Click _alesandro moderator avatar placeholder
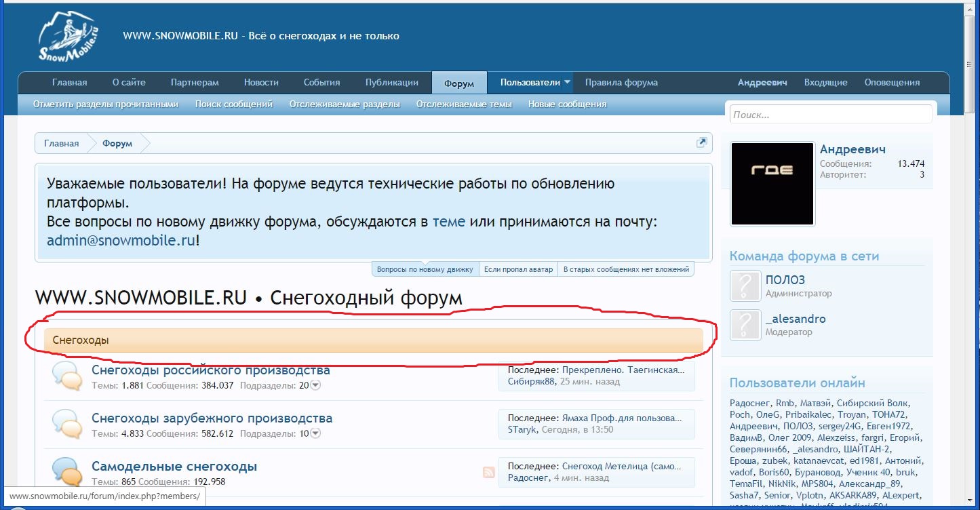The height and width of the screenshot is (510, 980). click(745, 324)
